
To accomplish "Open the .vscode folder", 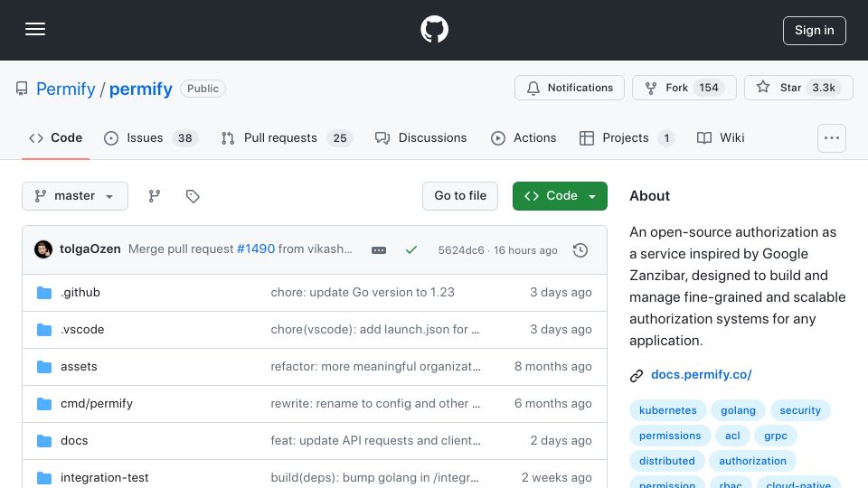I will click(x=82, y=329).
